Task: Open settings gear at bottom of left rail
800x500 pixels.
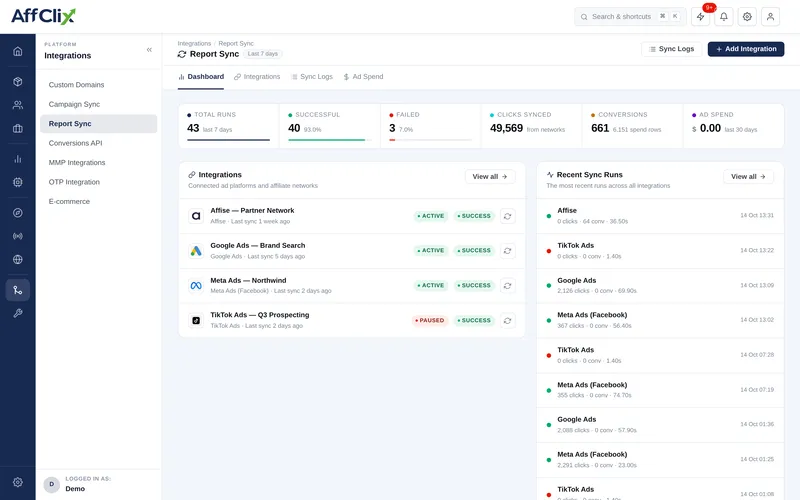Action: [x=17, y=482]
